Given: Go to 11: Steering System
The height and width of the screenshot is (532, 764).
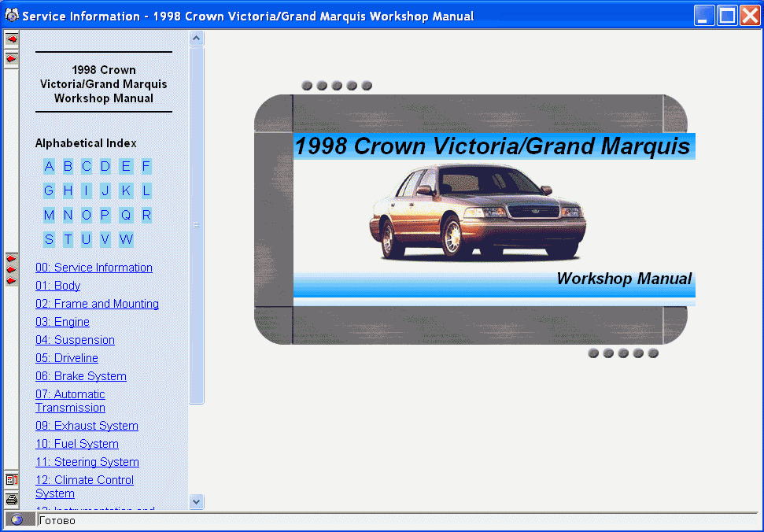Looking at the screenshot, I should pyautogui.click(x=87, y=462).
